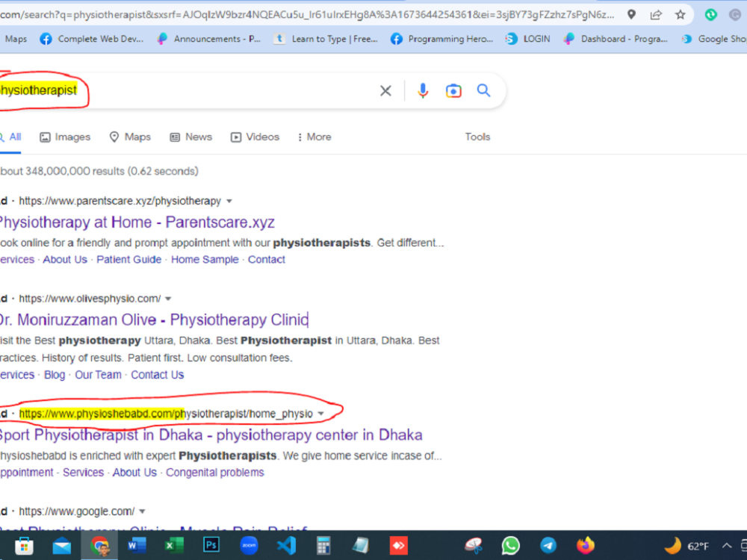747x560 pixels.
Task: Open the Mail app from taskbar
Action: tap(61, 546)
